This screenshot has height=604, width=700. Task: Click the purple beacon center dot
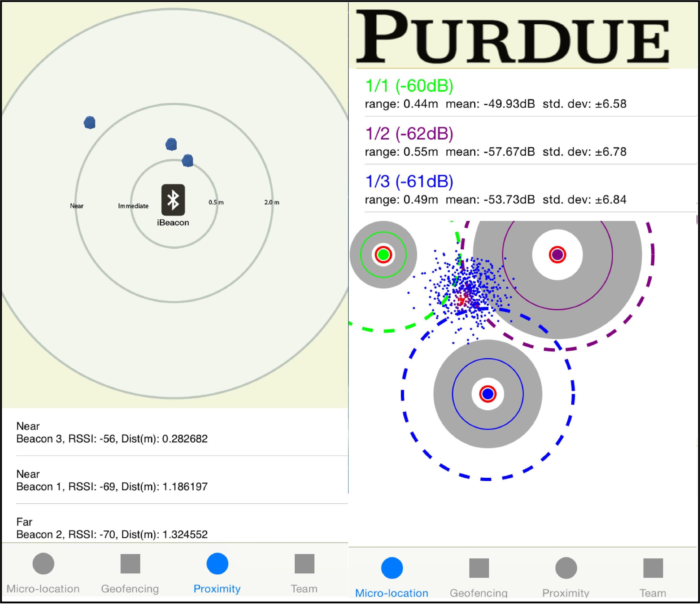click(557, 254)
